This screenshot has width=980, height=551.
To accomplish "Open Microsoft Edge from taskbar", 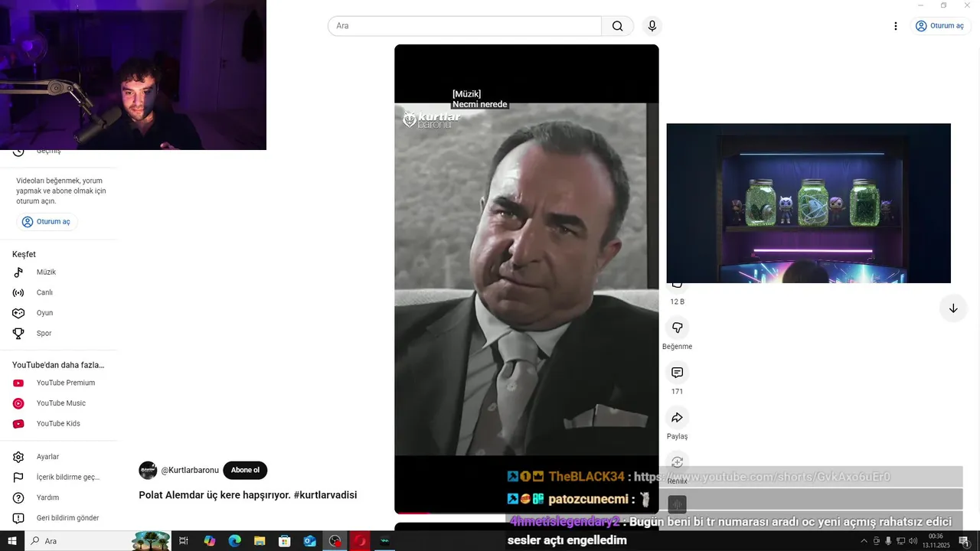I will [x=235, y=541].
